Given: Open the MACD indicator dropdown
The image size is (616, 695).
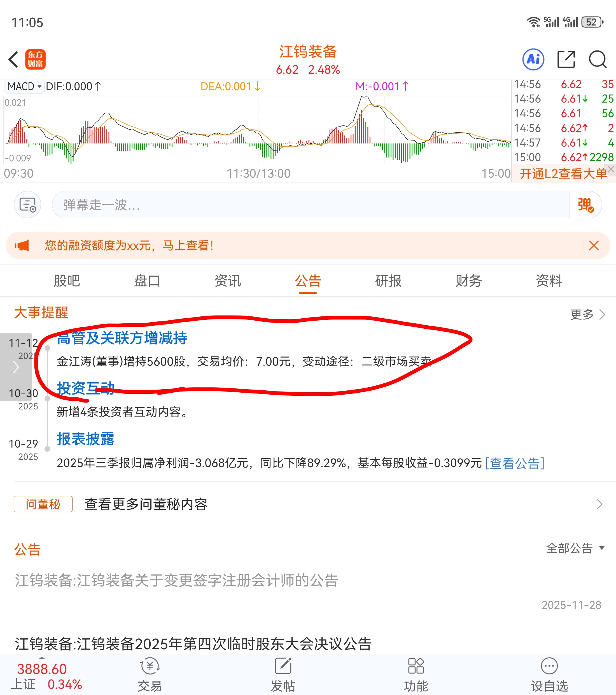Looking at the screenshot, I should coord(24,86).
